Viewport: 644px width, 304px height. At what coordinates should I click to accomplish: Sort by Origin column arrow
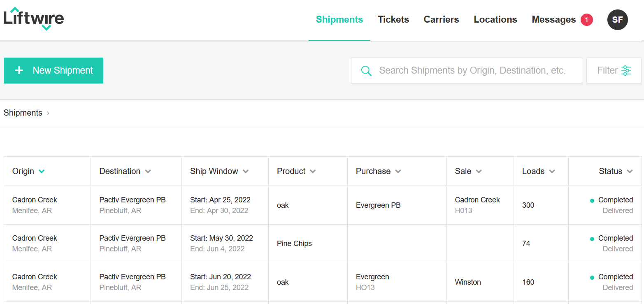tap(41, 172)
